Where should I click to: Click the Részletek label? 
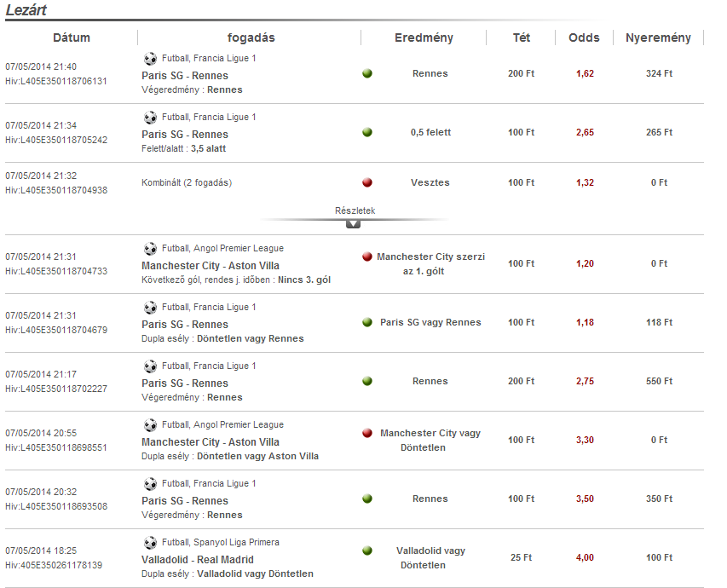pos(354,210)
